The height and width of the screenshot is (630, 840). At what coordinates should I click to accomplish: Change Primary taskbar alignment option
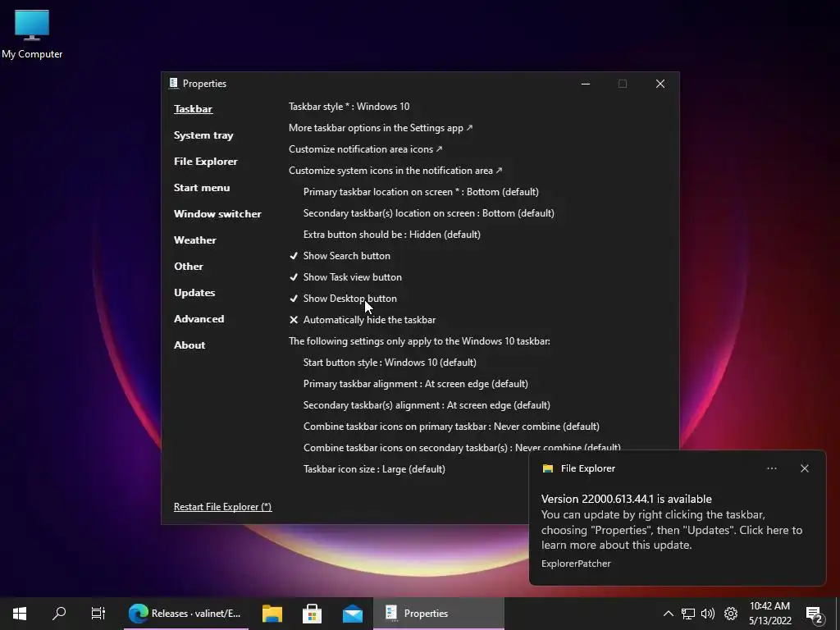pyautogui.click(x=416, y=384)
